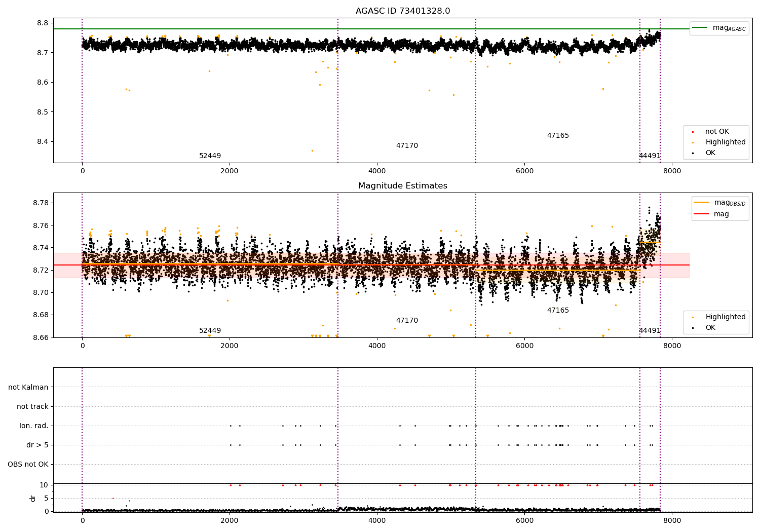Viewport: 760px width, 532px height.
Task: Click the 6000 x-axis tick under the dr plot
Action: click(524, 520)
